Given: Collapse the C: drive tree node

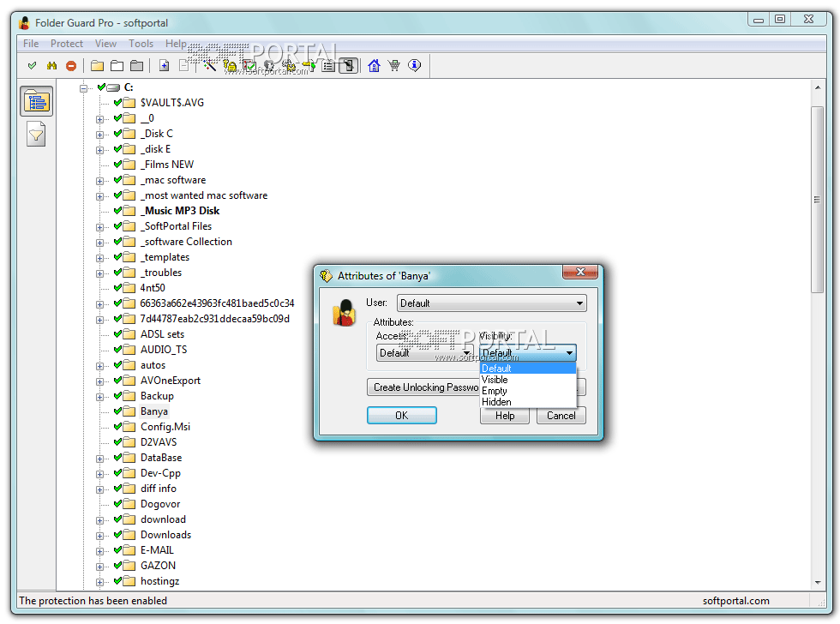Looking at the screenshot, I should 84,87.
